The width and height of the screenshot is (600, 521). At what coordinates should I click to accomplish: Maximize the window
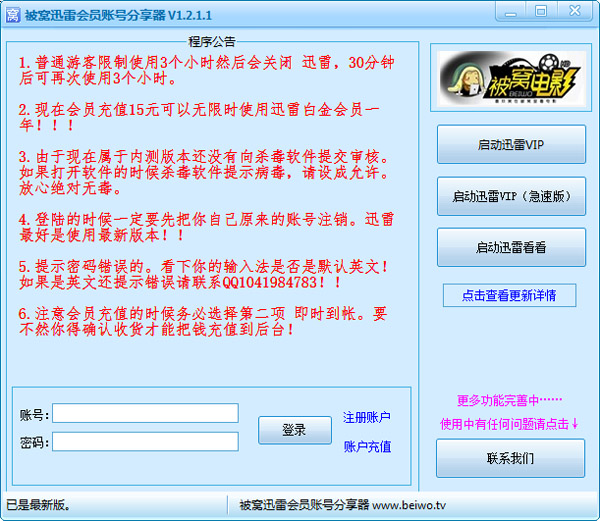click(541, 11)
